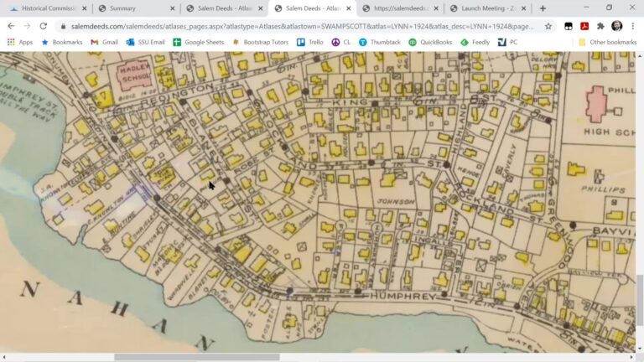The image size is (644, 362).
Task: Open the Apps grid shortcut
Action: coord(20,42)
